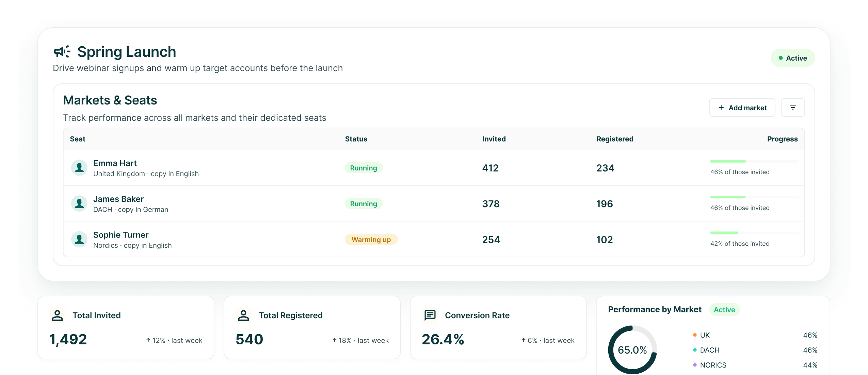Screen dimensions: 868x375
Task: Click Nordics · copy in English
Action: 132,245
